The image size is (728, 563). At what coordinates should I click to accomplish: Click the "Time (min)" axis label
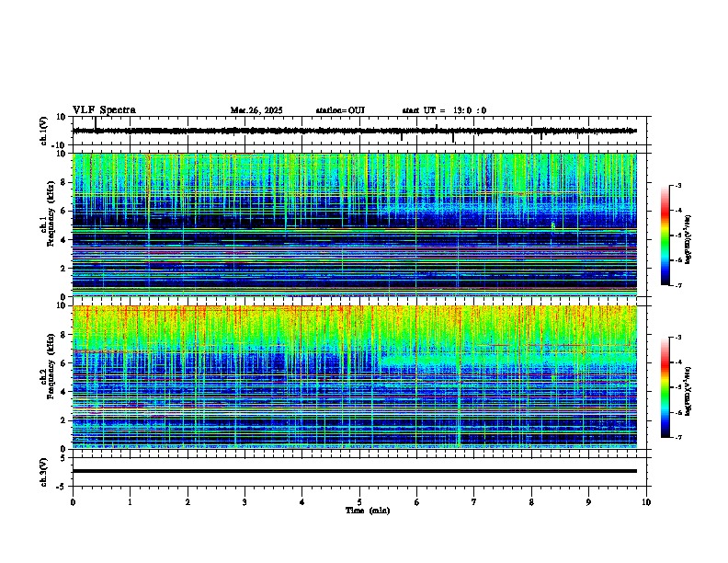click(368, 511)
